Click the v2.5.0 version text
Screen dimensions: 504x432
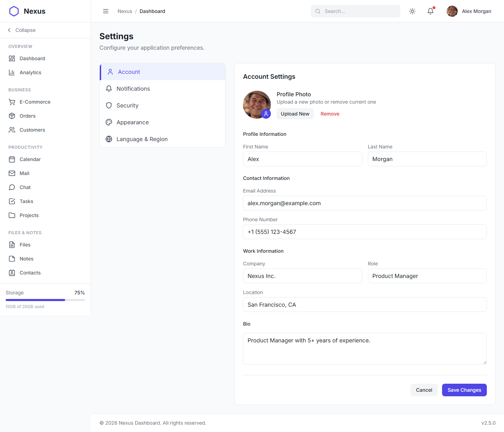[488, 423]
